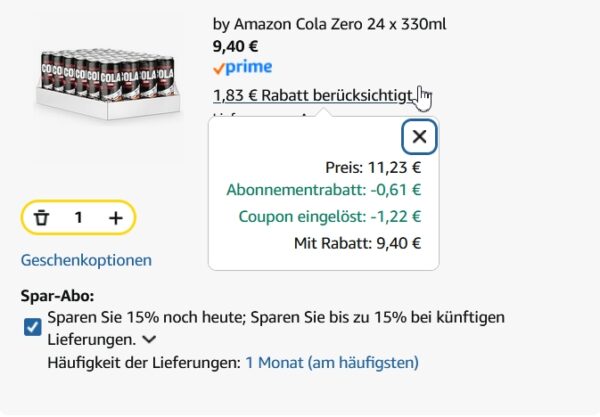Open the '1 Monat (am häufigsten)' frequency selector
Image resolution: width=600 pixels, height=417 pixels.
click(x=332, y=362)
